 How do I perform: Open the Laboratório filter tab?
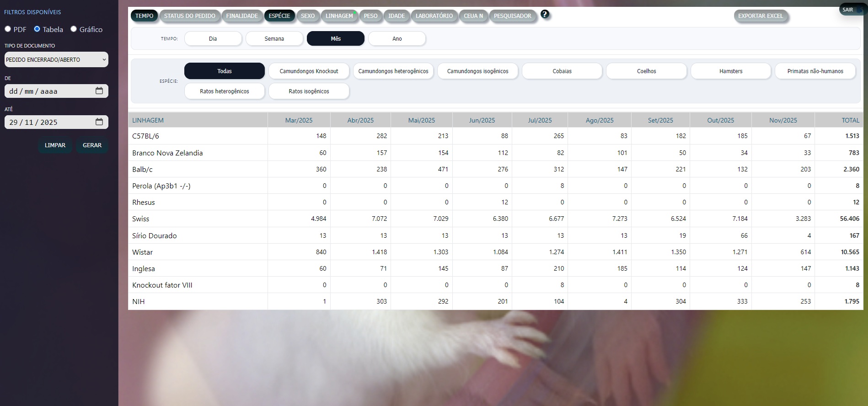pos(434,16)
